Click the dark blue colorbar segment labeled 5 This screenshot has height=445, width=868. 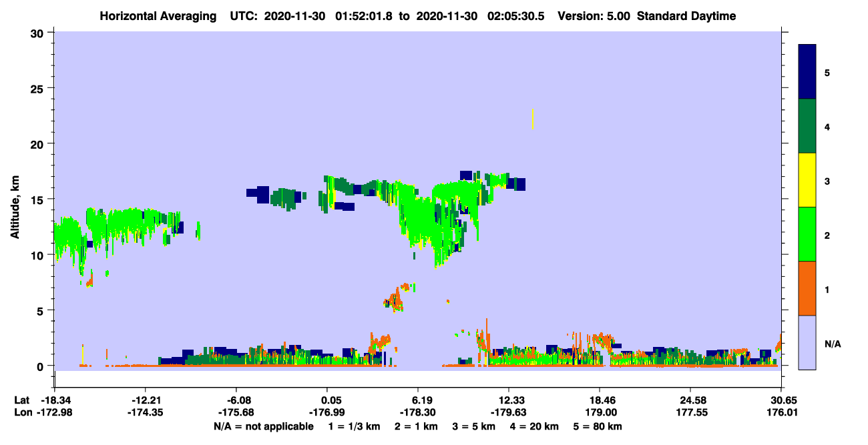coord(807,71)
